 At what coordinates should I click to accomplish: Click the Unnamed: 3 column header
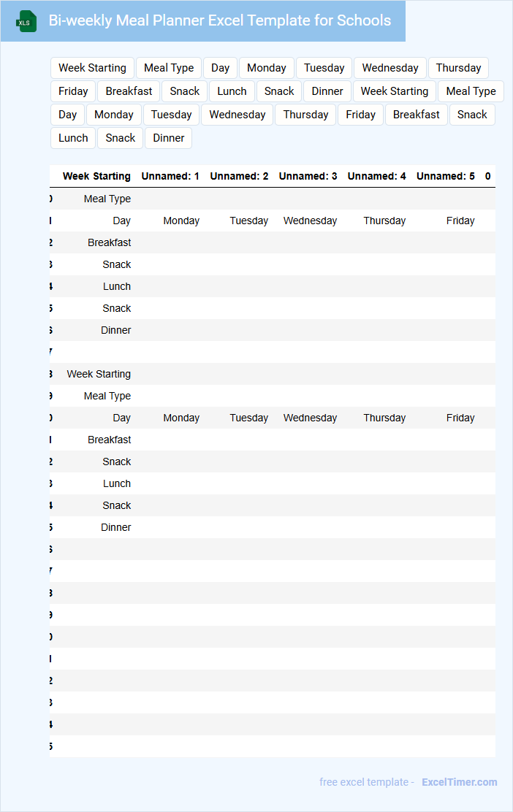click(x=308, y=176)
